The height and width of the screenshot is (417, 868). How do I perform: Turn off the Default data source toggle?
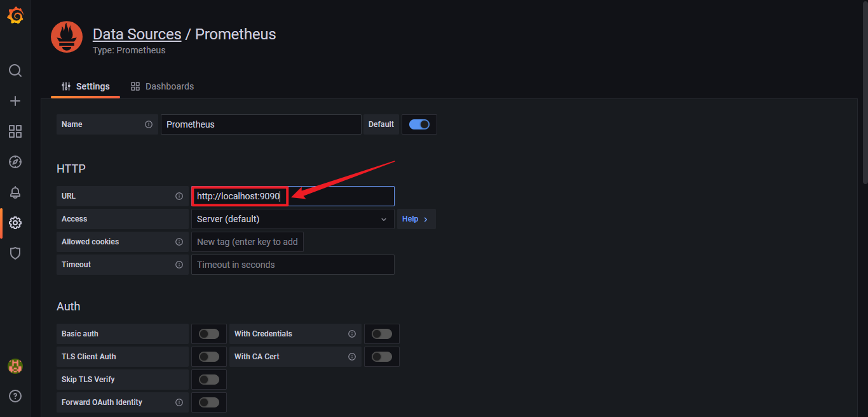(419, 124)
